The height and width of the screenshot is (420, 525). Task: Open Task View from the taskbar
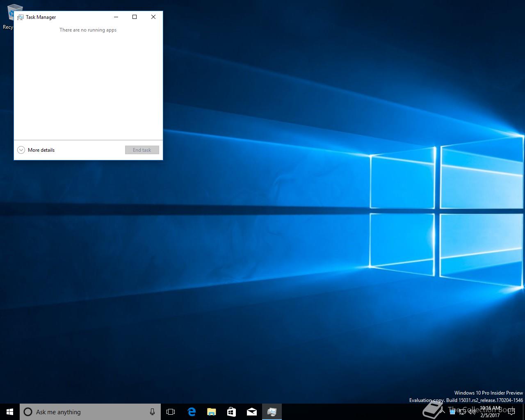171,412
